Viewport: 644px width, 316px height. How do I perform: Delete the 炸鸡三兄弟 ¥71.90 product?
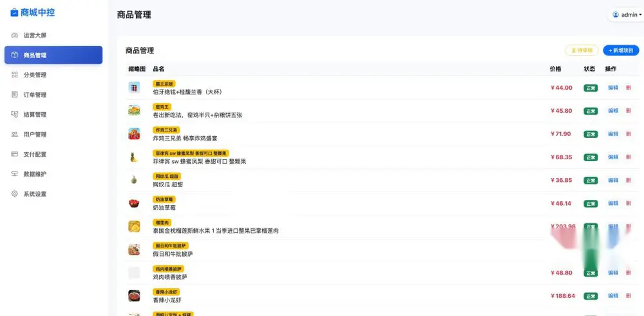coord(629,133)
